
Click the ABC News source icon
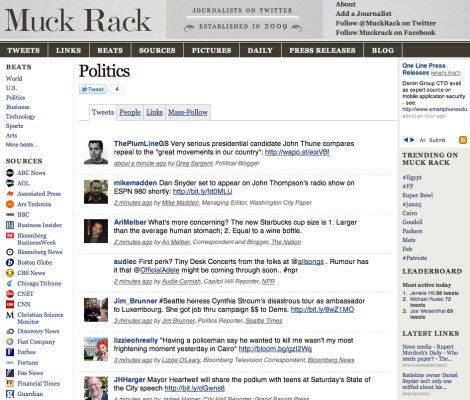click(x=10, y=173)
